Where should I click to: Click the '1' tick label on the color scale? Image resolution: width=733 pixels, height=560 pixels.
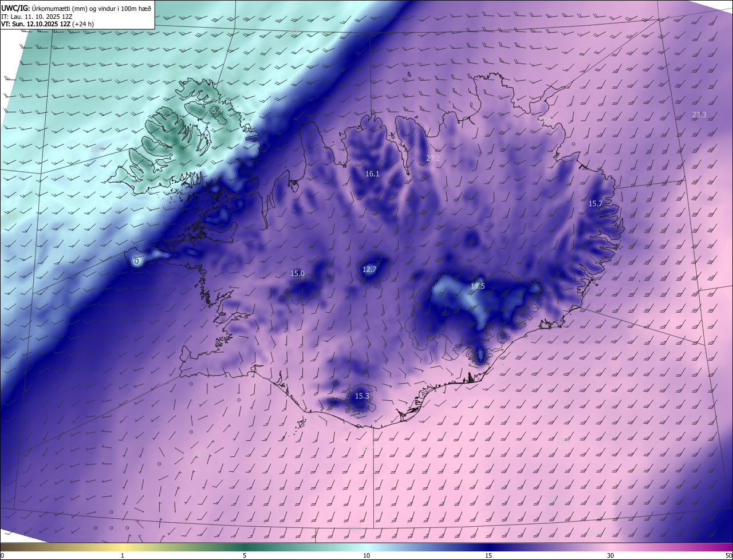tap(123, 556)
